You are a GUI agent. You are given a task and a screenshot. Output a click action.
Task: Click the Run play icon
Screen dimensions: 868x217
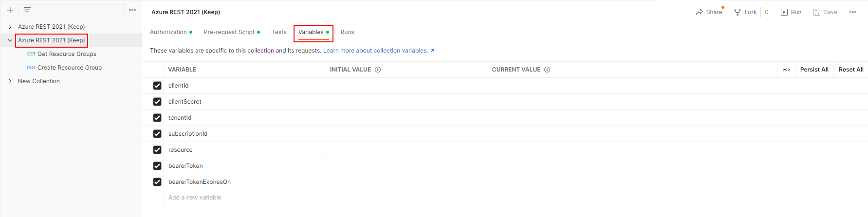coord(784,12)
